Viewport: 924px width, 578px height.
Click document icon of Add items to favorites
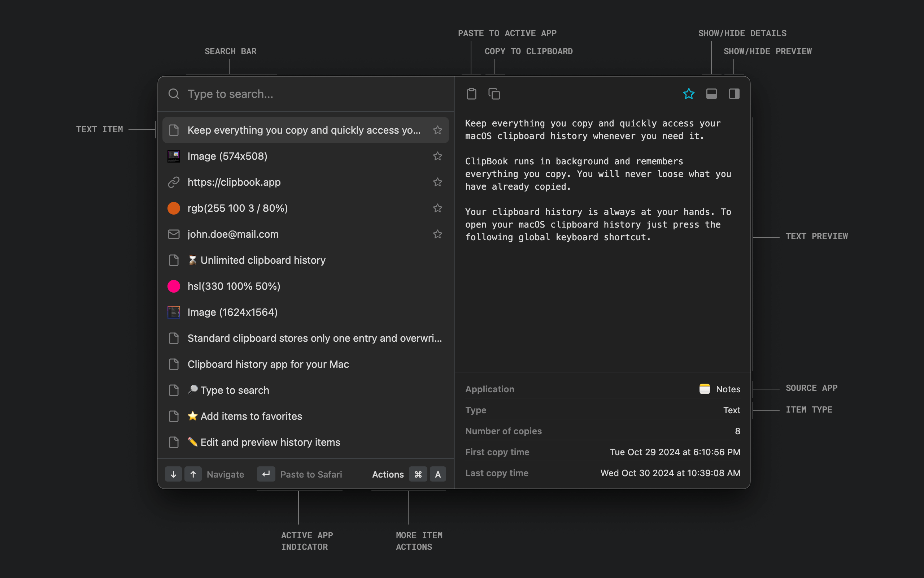(174, 416)
